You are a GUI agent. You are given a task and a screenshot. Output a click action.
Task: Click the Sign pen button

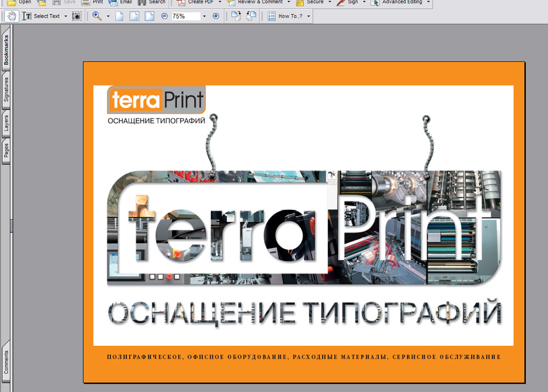[347, 2]
